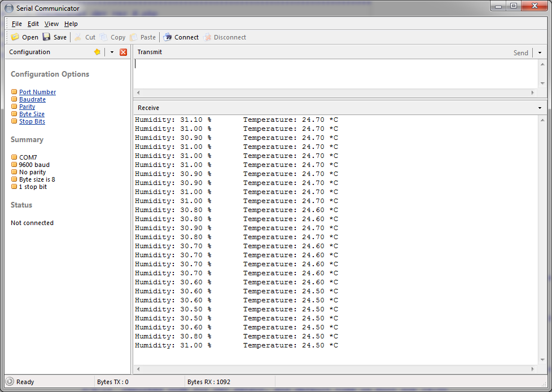
Task: Select the Stop Bits configuration link
Action: click(x=32, y=121)
